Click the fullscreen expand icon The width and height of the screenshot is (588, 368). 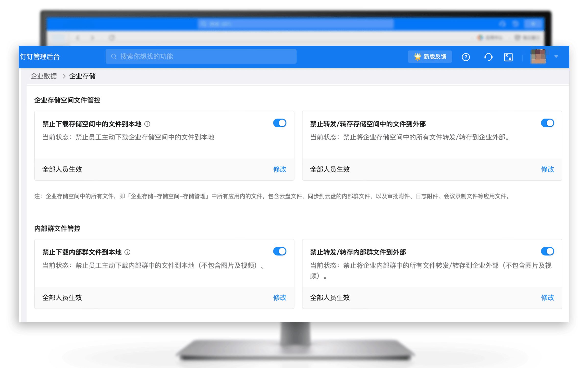point(508,57)
